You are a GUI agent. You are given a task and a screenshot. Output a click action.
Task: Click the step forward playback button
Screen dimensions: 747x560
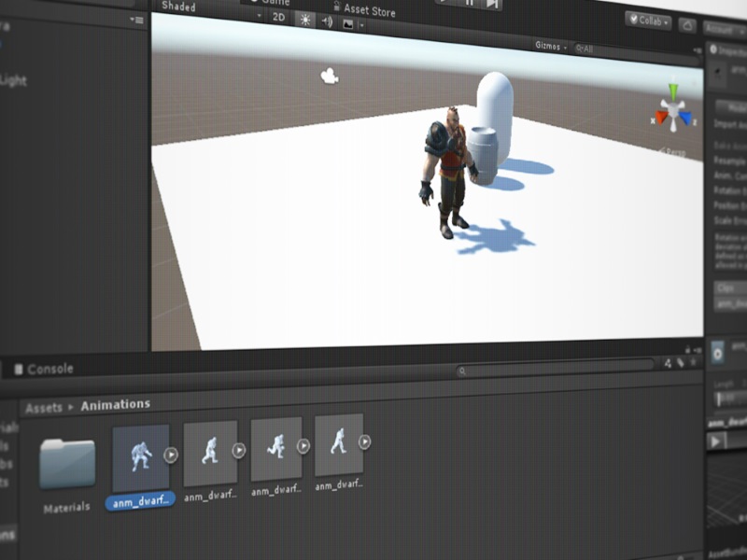point(492,4)
